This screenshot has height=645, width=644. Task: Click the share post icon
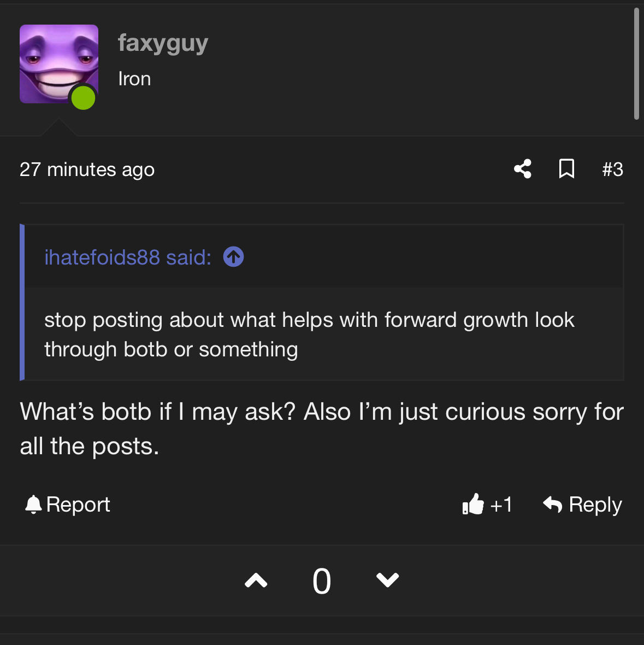point(522,169)
